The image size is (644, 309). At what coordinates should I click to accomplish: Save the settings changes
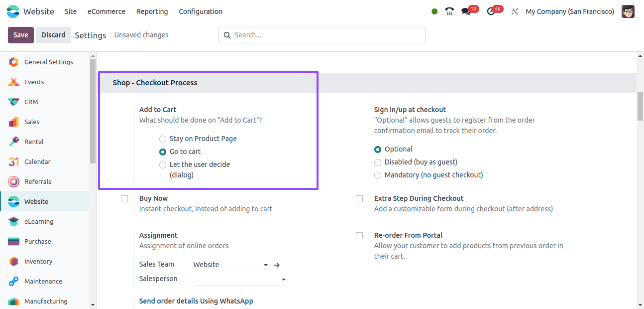(x=21, y=35)
